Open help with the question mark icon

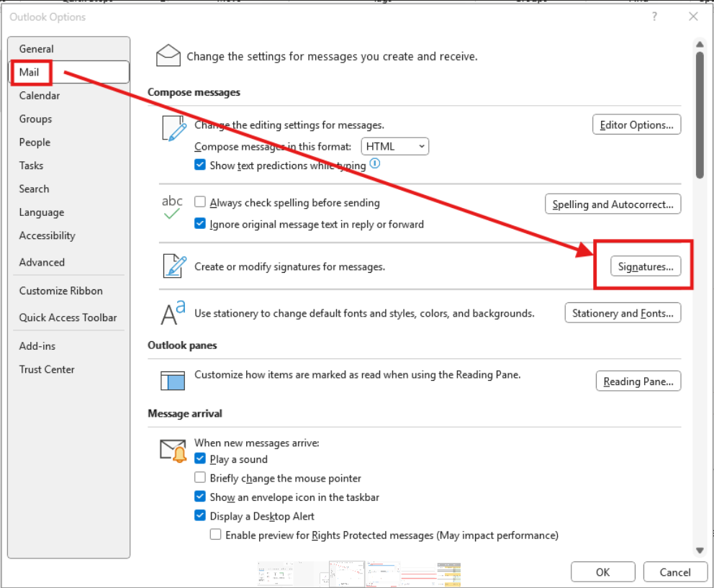coord(654,17)
